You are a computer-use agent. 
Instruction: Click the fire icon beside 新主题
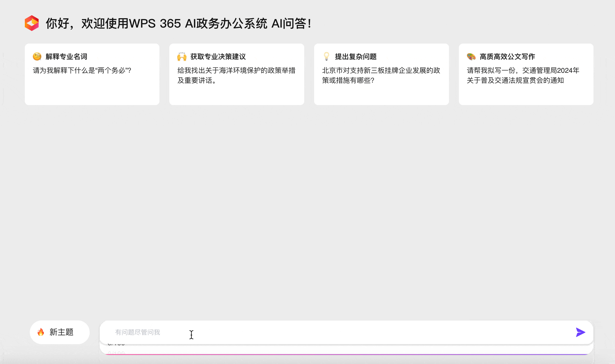(41, 332)
